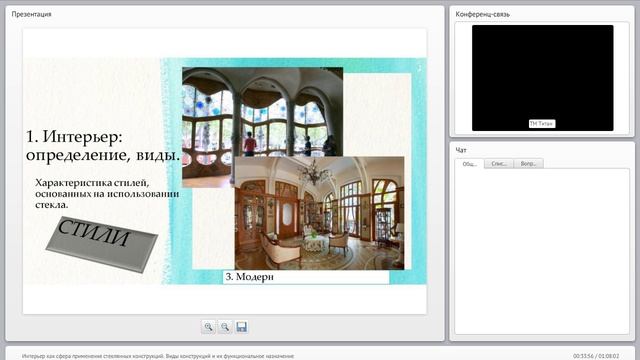The image size is (640, 360).
Task: Click the 'ТМ Титан' participant label
Action: [x=542, y=124]
